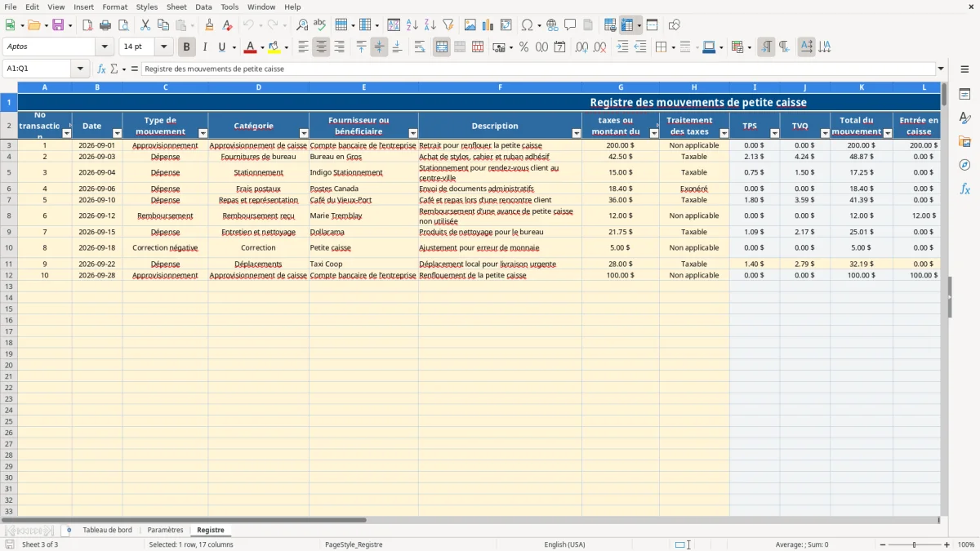Click the yellow Background Color swatch
This screenshot has height=551, width=980.
click(x=274, y=47)
